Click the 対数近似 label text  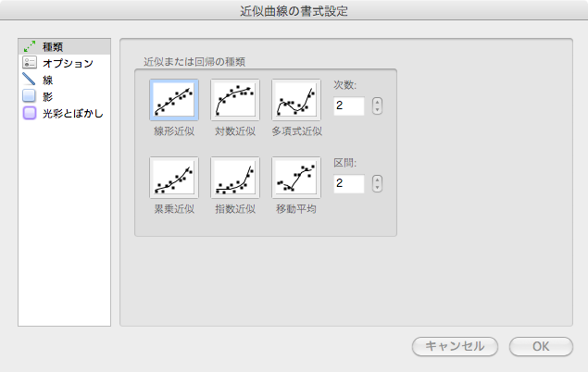click(x=235, y=131)
